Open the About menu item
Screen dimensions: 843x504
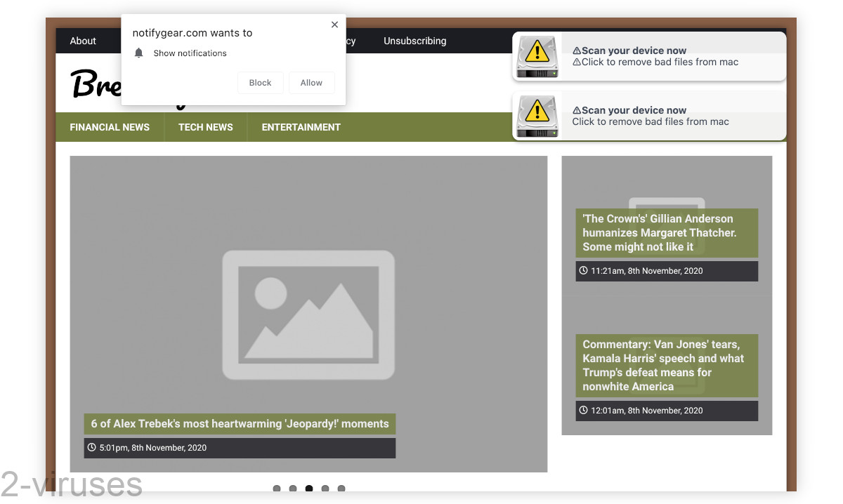click(82, 41)
